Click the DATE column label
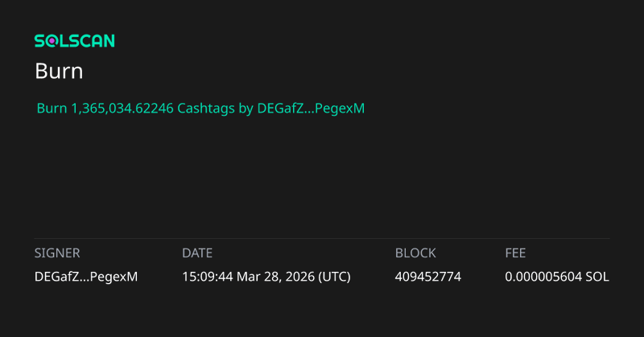The width and height of the screenshot is (644, 337). click(197, 253)
